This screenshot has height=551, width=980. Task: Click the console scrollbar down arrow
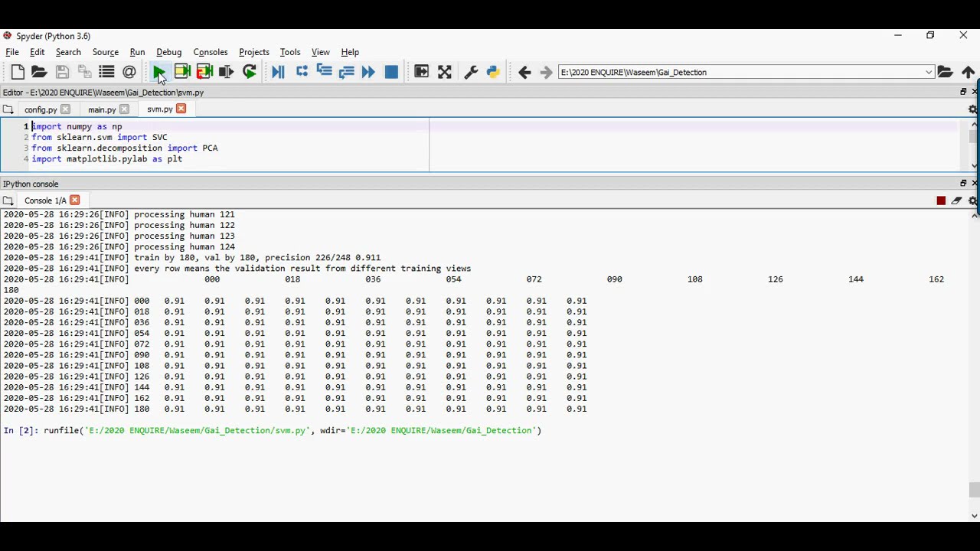point(974,516)
